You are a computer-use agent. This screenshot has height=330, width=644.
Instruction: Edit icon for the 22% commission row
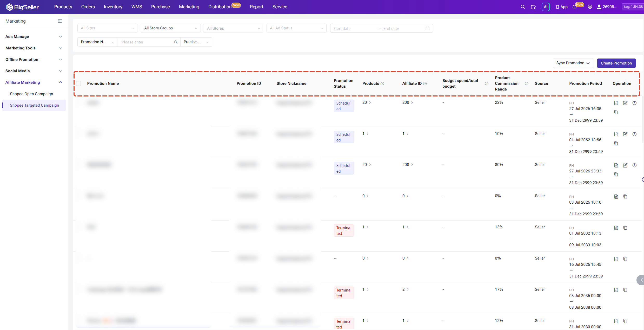[x=625, y=103]
